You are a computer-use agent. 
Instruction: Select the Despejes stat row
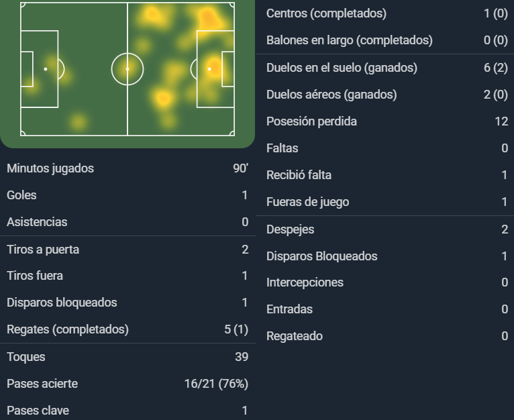[x=385, y=229]
